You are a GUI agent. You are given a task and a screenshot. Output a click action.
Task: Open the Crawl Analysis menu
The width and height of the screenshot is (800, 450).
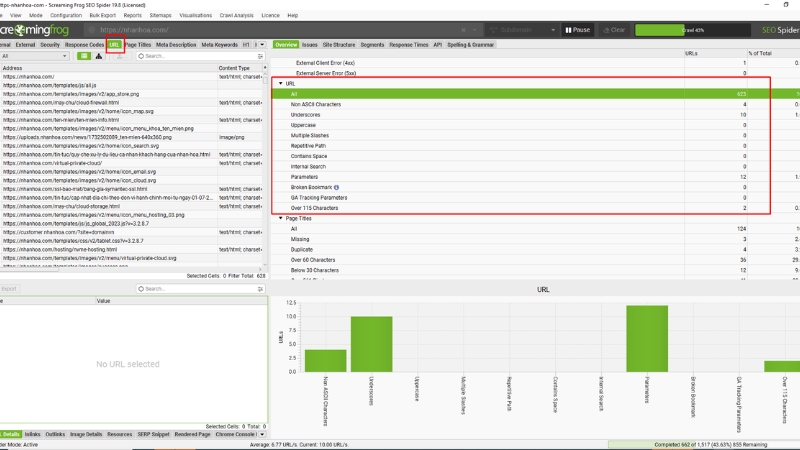(x=236, y=15)
